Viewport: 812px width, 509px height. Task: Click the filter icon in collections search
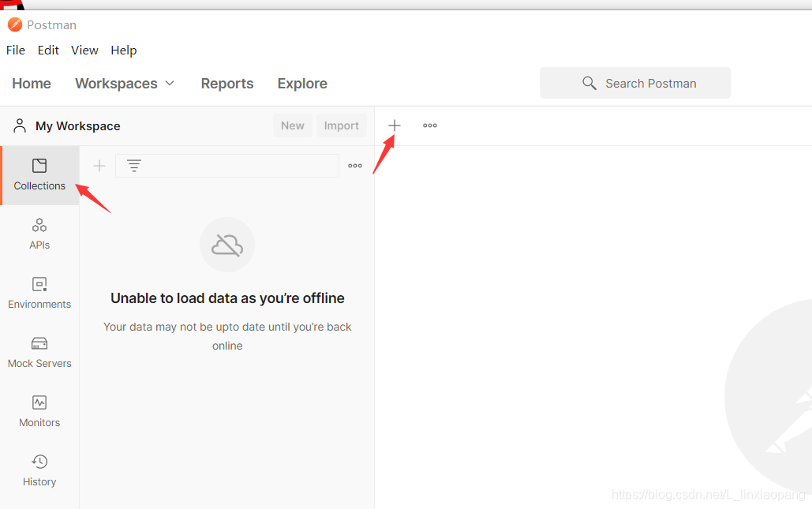pyautogui.click(x=134, y=166)
